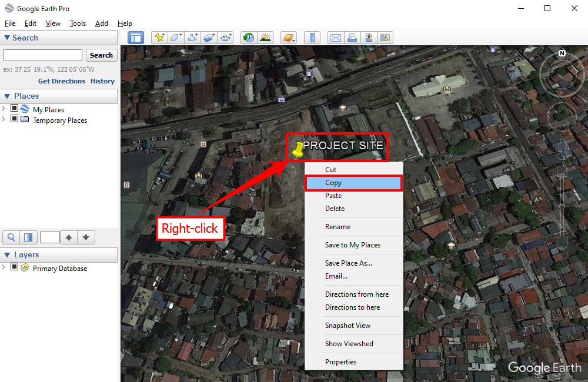Collapse the Places panel
This screenshot has height=382, width=588.
coord(6,96)
